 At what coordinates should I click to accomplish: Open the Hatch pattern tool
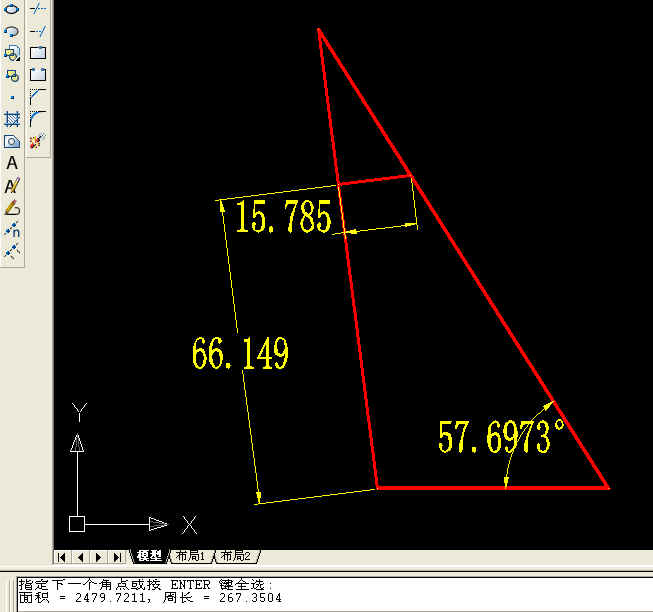pos(12,119)
